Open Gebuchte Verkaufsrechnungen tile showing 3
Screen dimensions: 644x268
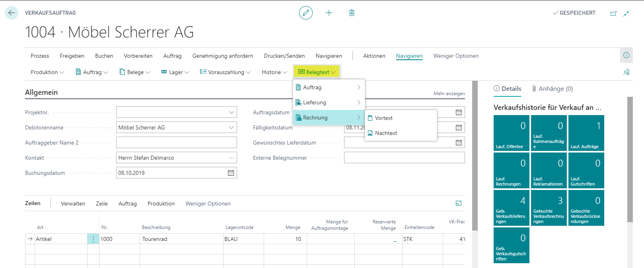[x=549, y=208]
